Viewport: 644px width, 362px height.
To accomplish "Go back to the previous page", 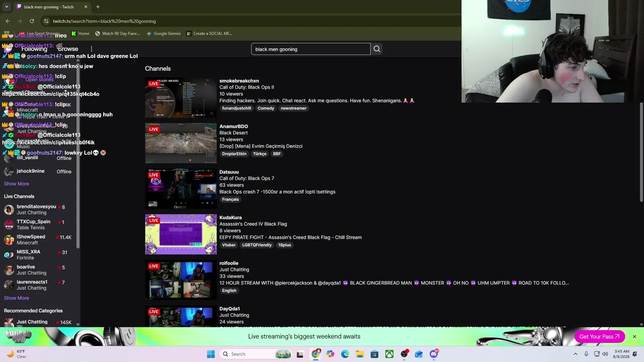I will pos(8,21).
